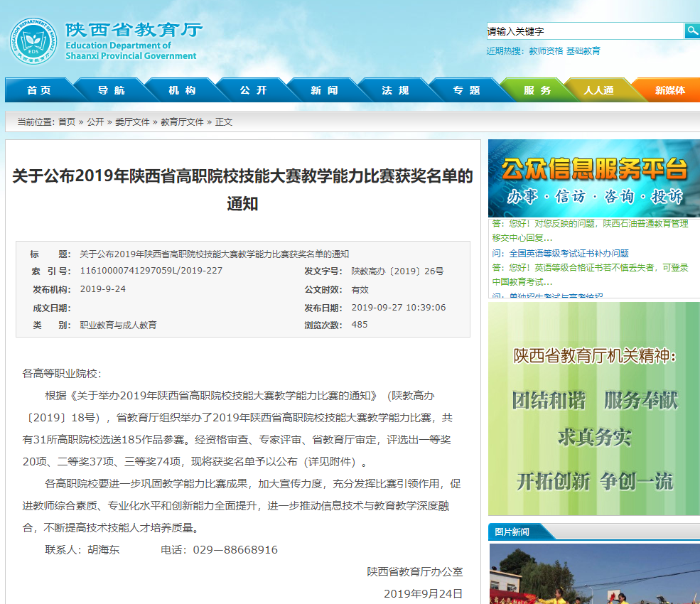Open the 公开 navigation menu

point(253,90)
